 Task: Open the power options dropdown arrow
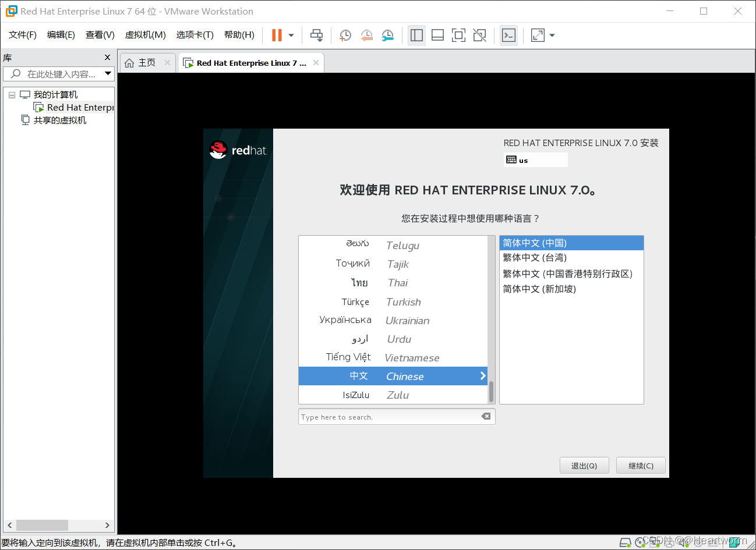(x=291, y=36)
